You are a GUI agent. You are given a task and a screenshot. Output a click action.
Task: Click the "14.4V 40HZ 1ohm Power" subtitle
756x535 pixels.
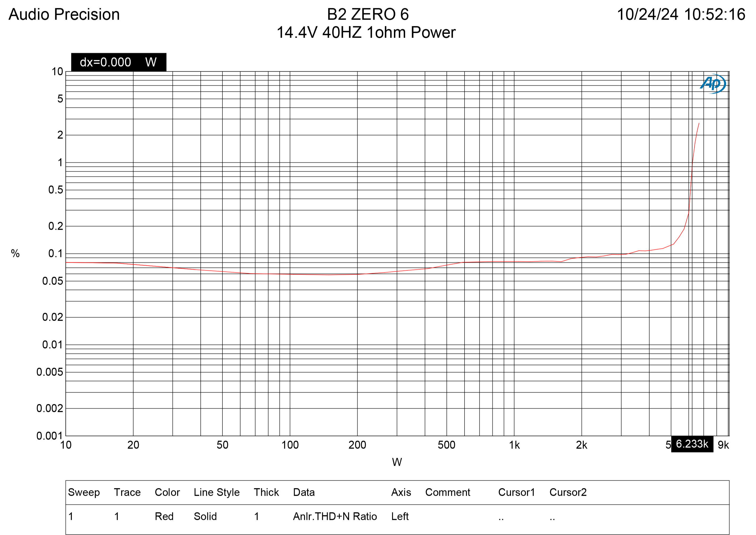366,32
